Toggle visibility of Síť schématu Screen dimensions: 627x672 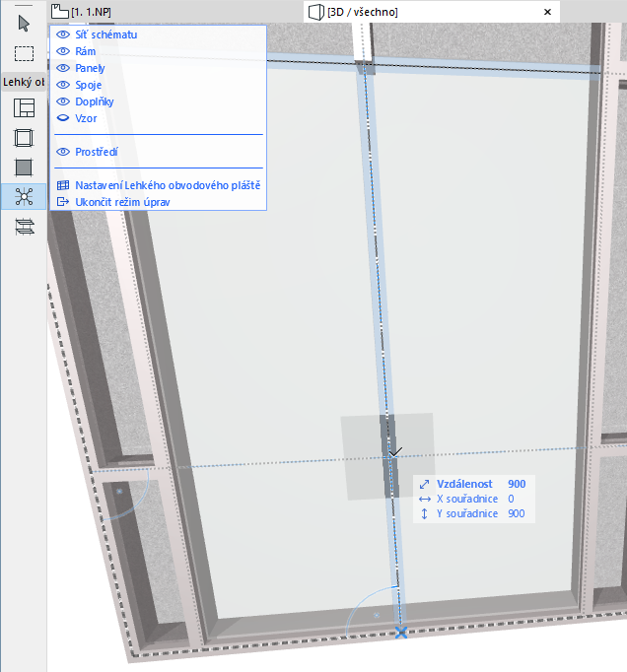click(x=63, y=34)
